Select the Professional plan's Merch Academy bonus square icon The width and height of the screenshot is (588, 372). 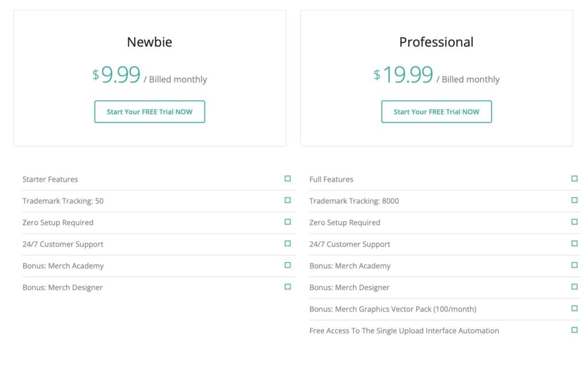coord(574,266)
